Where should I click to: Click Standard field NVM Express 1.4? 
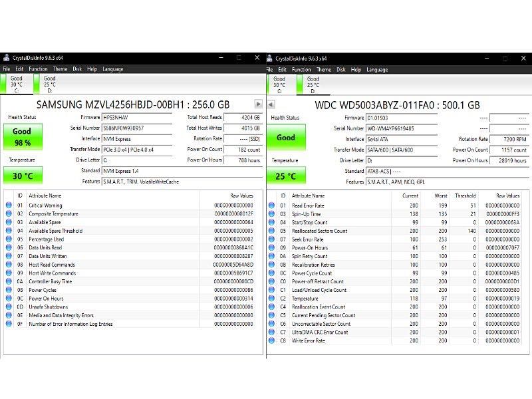182,171
